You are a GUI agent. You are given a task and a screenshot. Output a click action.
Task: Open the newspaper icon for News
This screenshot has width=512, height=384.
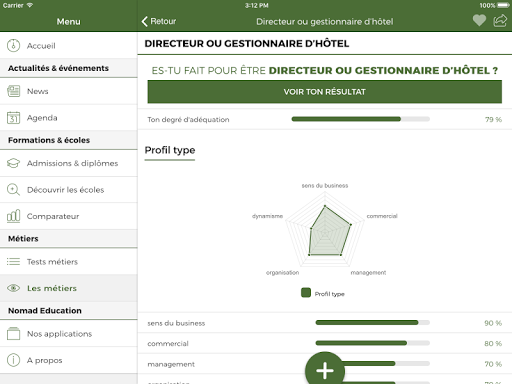tap(13, 91)
